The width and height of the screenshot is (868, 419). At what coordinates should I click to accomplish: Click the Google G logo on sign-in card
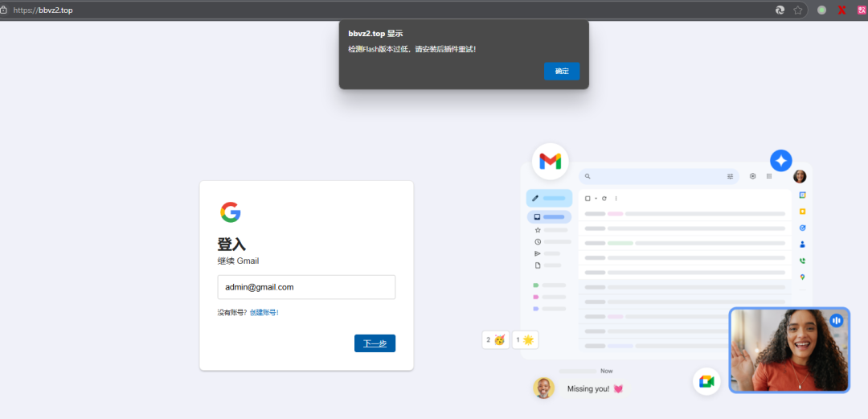pyautogui.click(x=230, y=212)
